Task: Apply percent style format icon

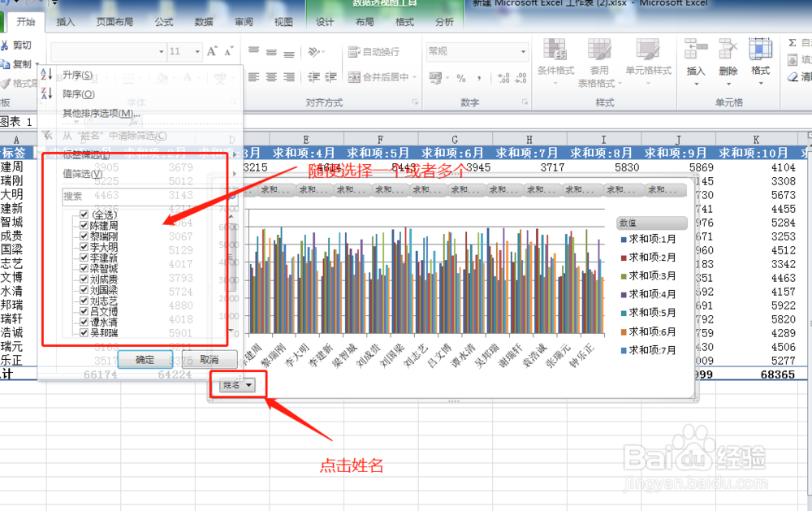Action: pyautogui.click(x=461, y=78)
